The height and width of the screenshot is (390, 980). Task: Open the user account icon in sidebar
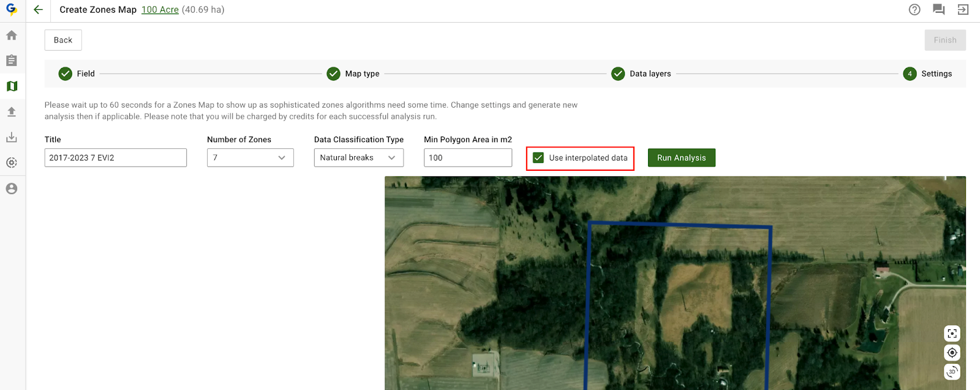[x=12, y=189]
